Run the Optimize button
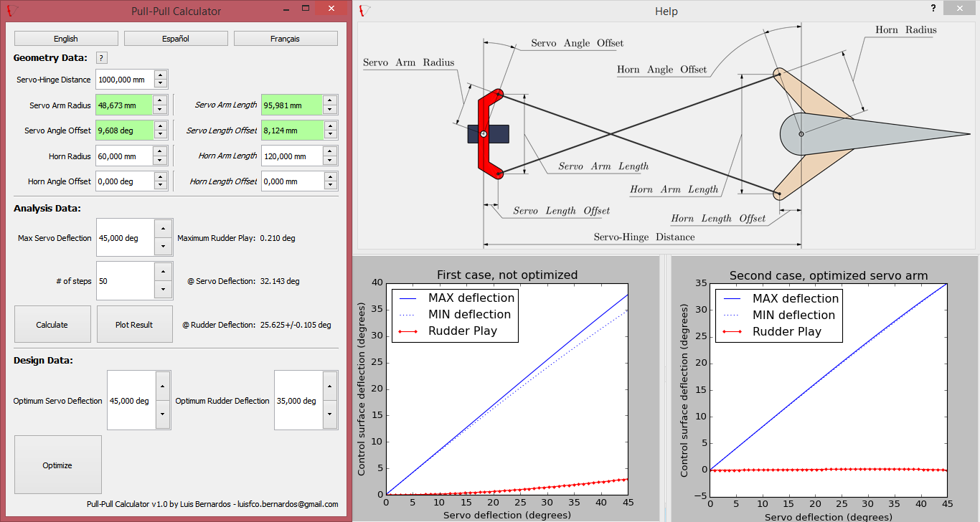The image size is (980, 522). 57,465
